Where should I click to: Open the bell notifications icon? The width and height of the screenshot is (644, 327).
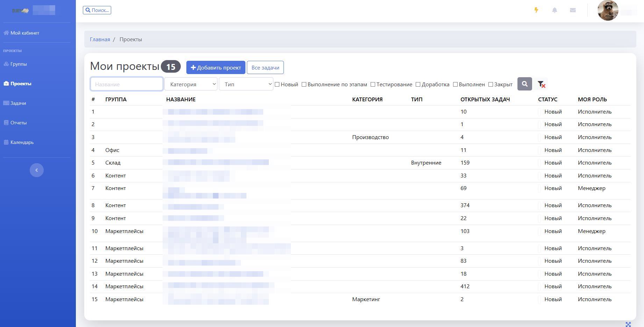554,10
